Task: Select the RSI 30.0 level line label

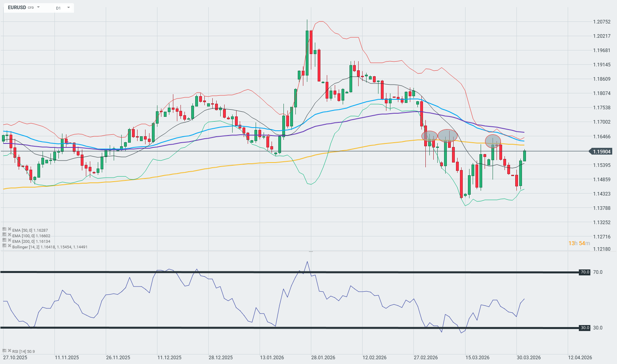Action: (584, 328)
